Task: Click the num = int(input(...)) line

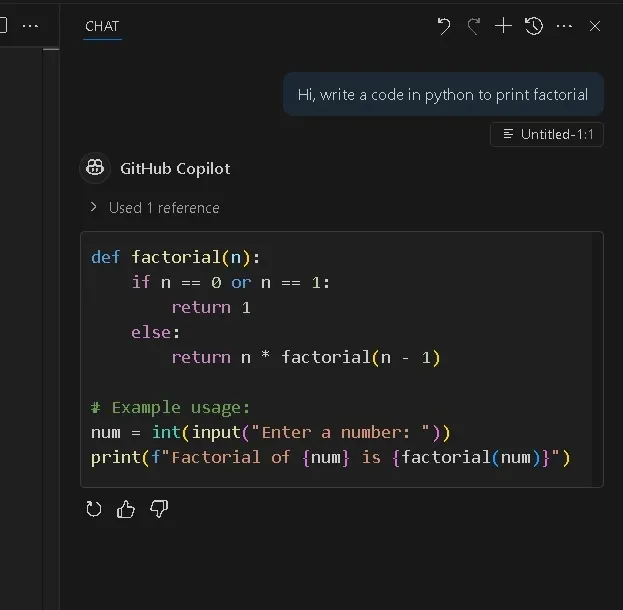Action: click(x=271, y=432)
